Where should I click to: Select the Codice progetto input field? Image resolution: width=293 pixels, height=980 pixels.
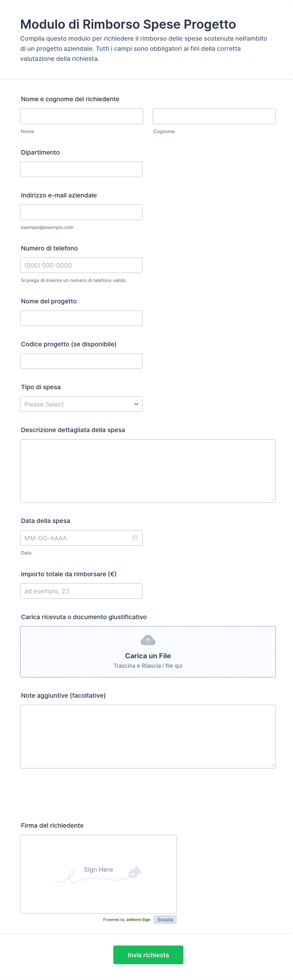(81, 361)
